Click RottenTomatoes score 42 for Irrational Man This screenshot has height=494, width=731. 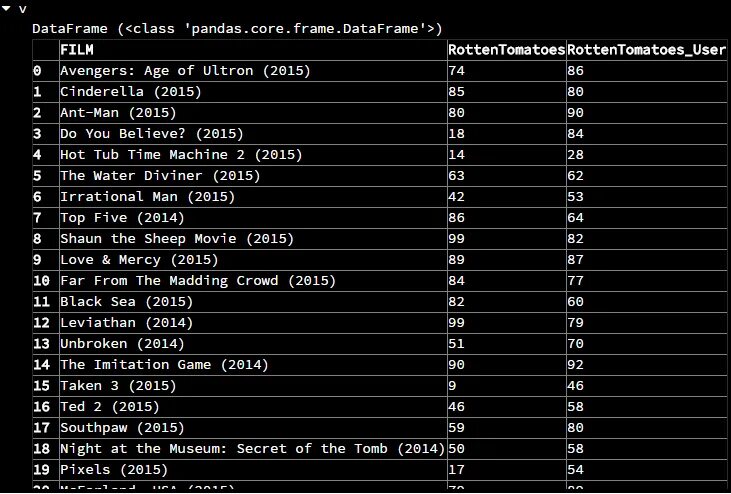tap(507, 197)
